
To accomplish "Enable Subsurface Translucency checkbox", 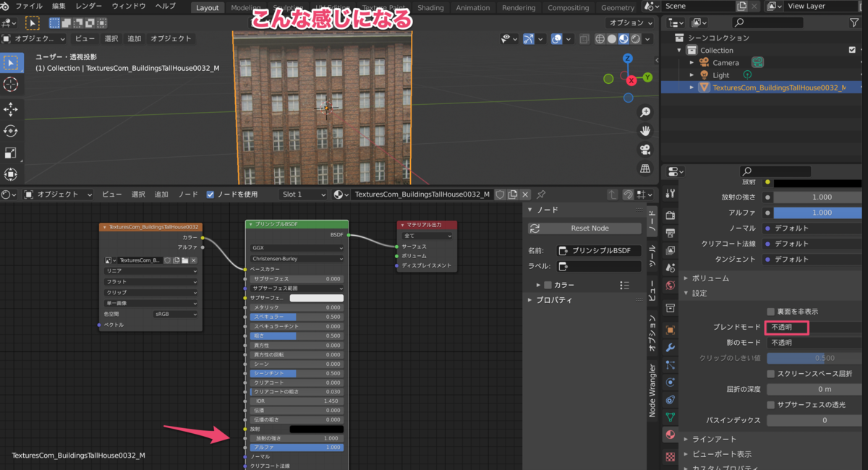I will pos(771,404).
